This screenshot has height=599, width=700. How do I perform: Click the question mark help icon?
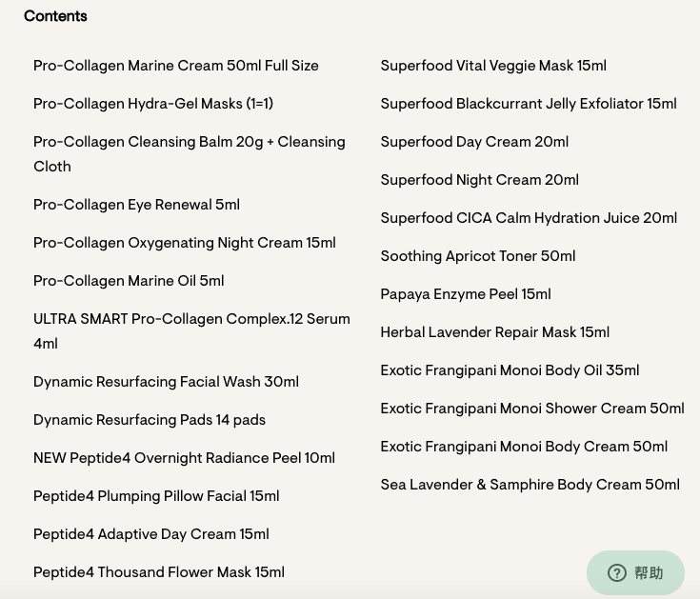(x=617, y=572)
